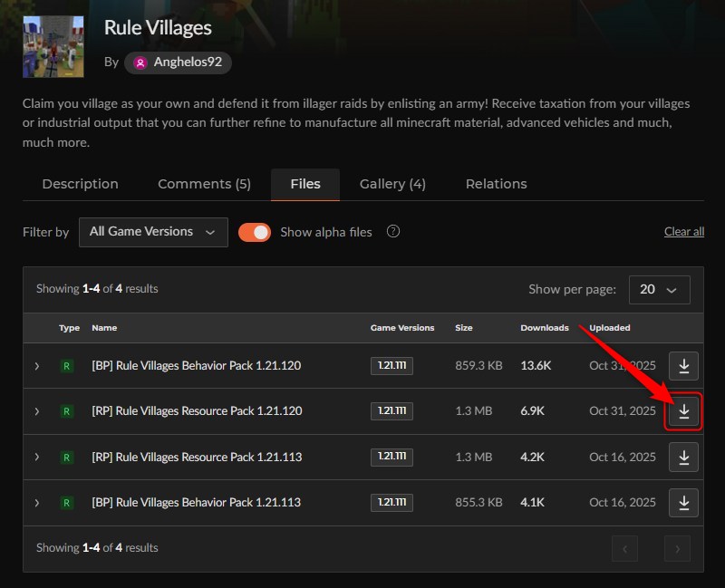725x588 pixels.
Task: Click the Name column header
Action: point(104,328)
